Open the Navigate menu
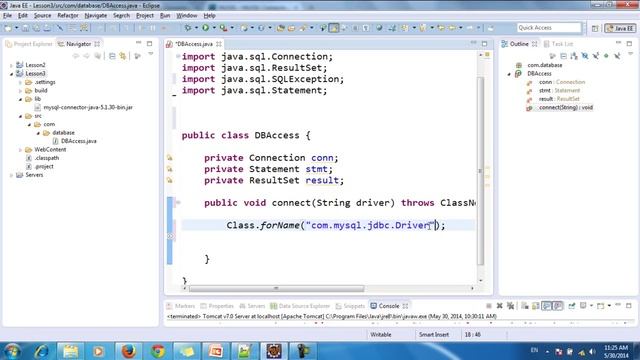Screen dimensions: 640x360 point(96,16)
